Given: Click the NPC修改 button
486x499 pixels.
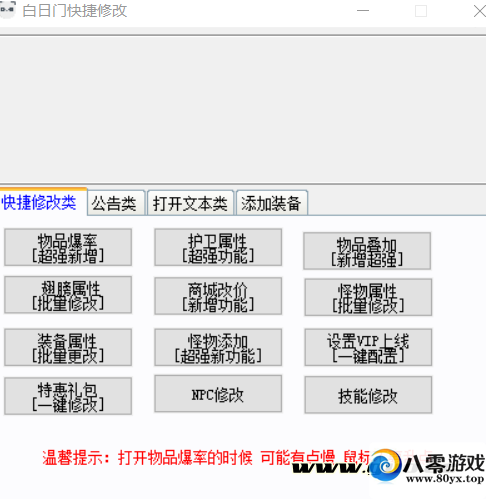Looking at the screenshot, I should point(218,394).
